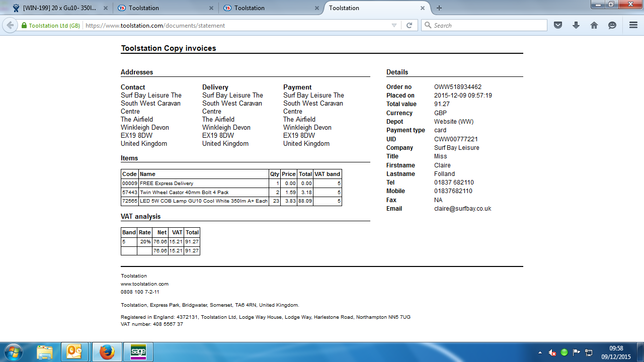
Task: Launch Outlook from the taskbar
Action: click(74, 352)
